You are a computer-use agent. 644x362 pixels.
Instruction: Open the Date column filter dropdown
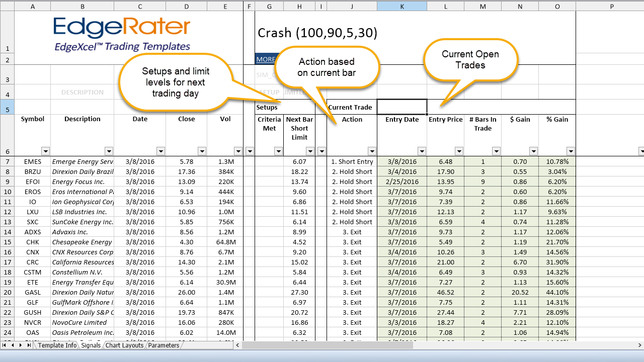click(160, 151)
